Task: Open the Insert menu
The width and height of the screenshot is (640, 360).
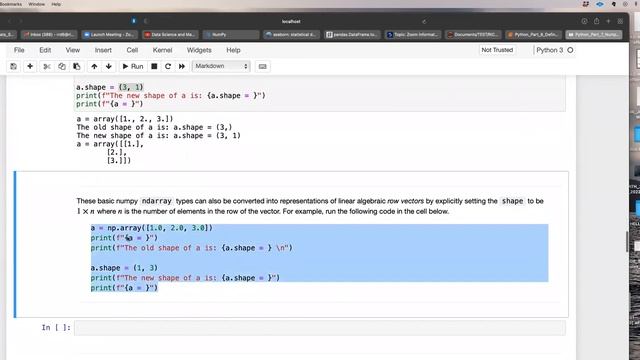Action: [103, 50]
